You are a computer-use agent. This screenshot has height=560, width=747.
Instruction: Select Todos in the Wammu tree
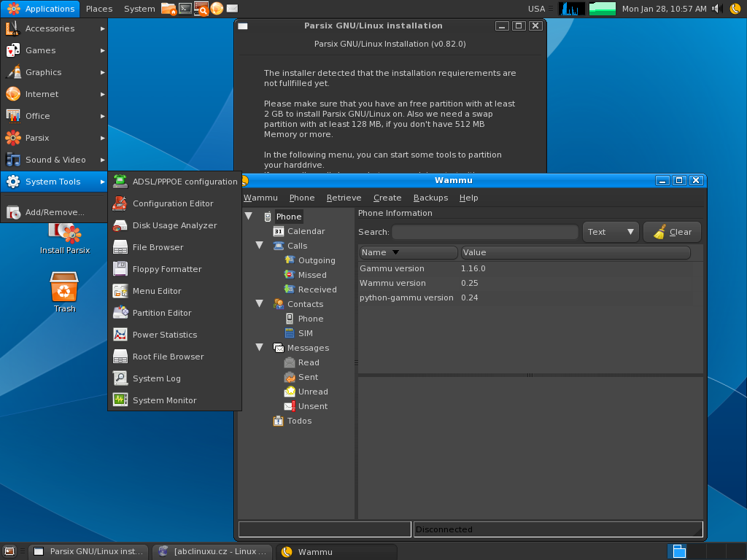pyautogui.click(x=299, y=421)
